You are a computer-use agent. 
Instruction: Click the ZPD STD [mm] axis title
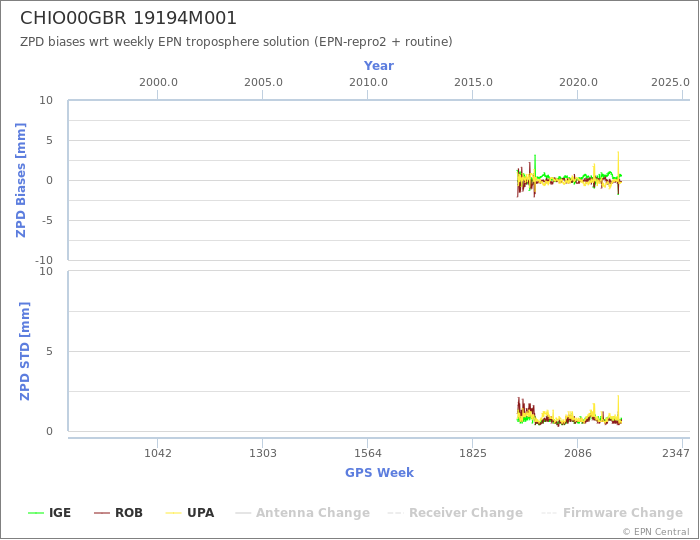24,351
